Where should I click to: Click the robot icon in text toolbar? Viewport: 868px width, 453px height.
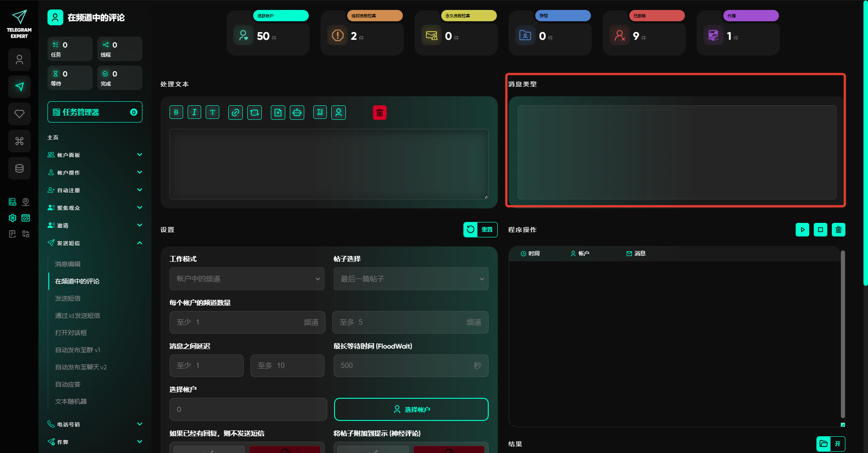(x=297, y=113)
